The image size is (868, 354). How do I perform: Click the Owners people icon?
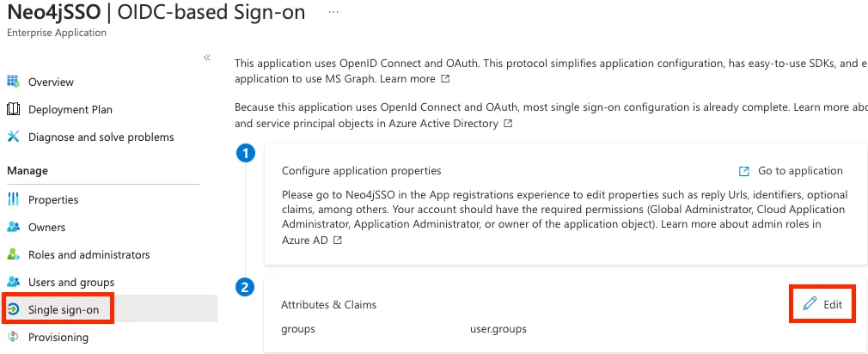click(13, 227)
